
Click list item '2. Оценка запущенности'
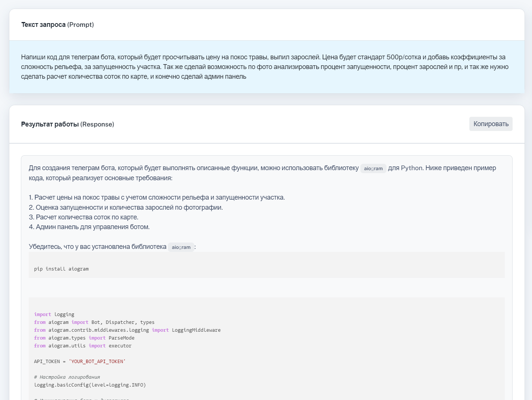tap(126, 207)
